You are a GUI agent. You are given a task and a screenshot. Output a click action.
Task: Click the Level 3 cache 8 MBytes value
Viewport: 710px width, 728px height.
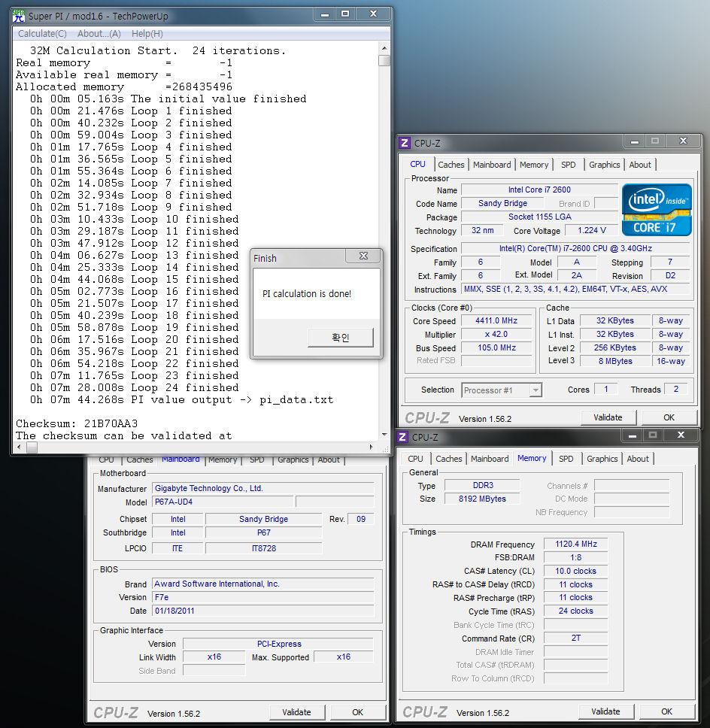click(615, 361)
